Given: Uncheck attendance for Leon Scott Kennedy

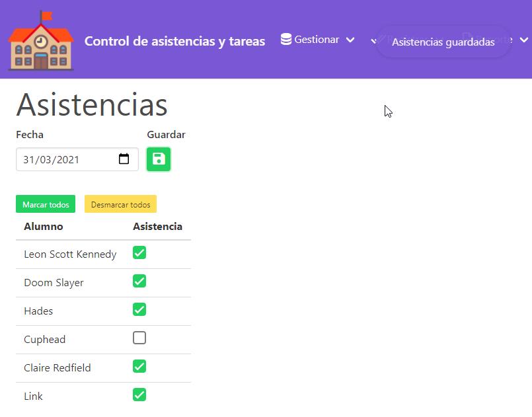Looking at the screenshot, I should (x=139, y=253).
